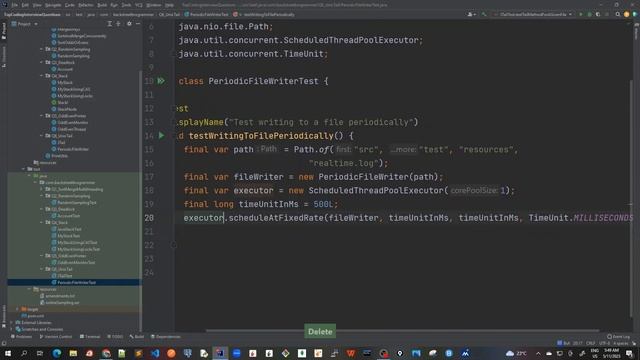
Task: Open the Visual Studio Code taskbar icon
Action: pyautogui.click(x=155, y=353)
